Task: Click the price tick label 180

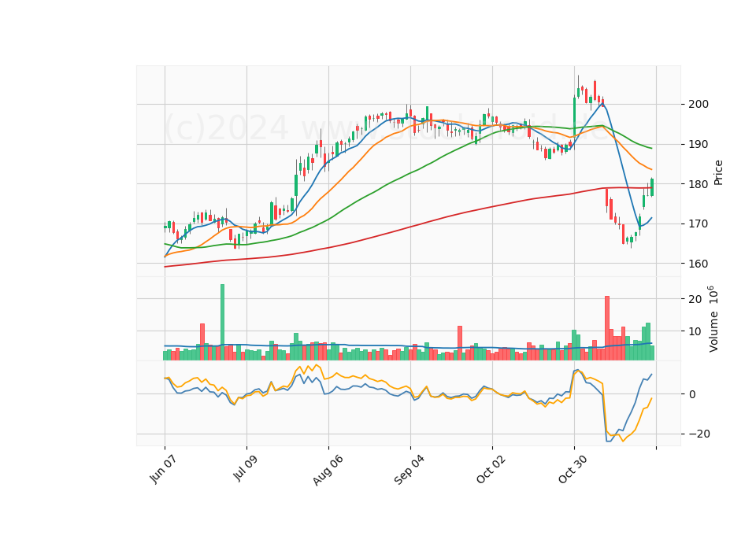Action: coord(699,184)
